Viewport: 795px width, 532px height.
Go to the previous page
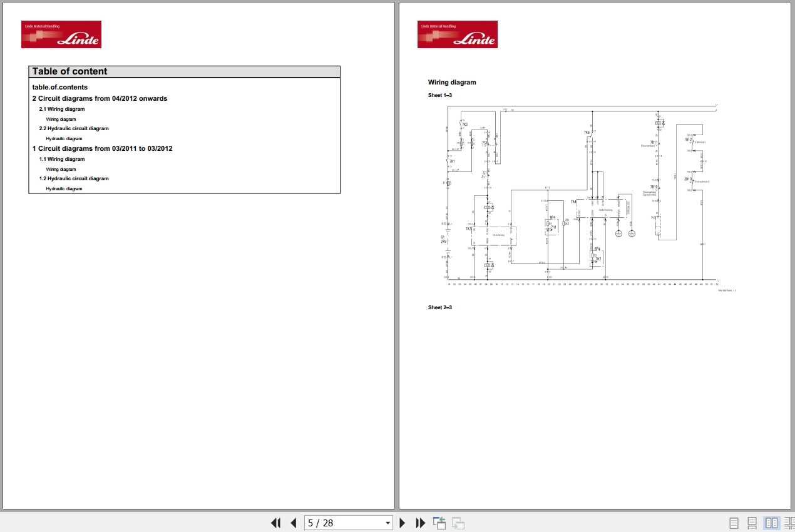point(293,523)
